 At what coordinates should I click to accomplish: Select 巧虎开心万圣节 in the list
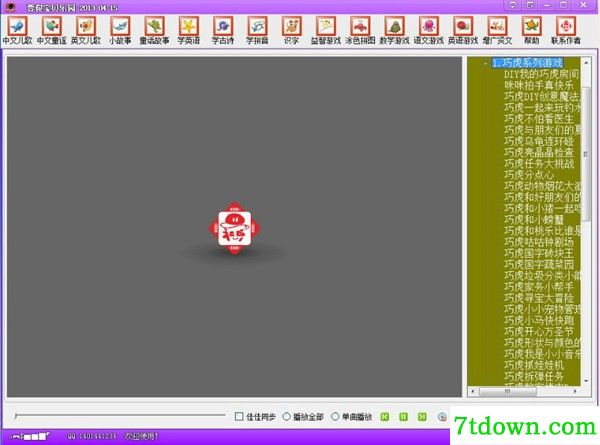pyautogui.click(x=539, y=331)
